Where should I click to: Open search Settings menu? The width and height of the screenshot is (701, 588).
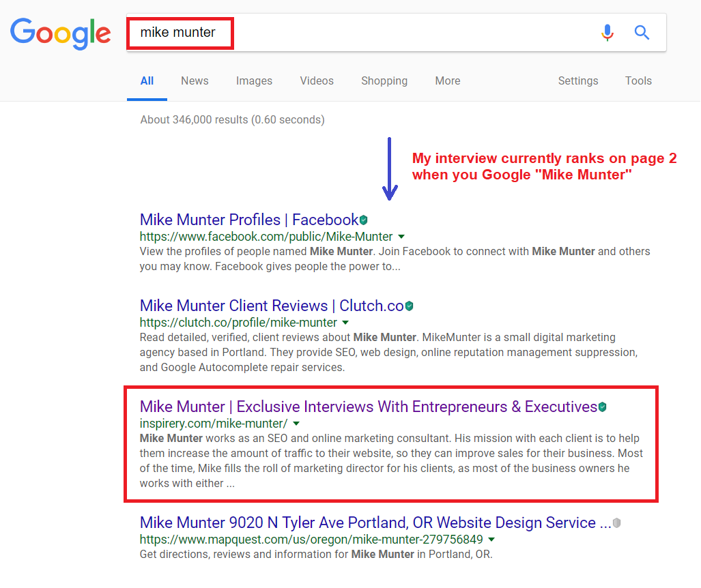[x=577, y=81]
